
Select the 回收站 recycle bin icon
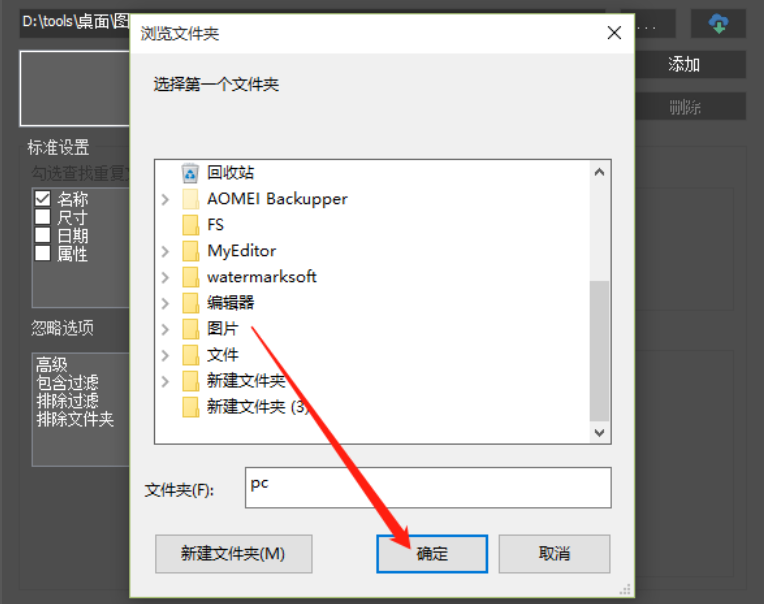pyautogui.click(x=190, y=173)
